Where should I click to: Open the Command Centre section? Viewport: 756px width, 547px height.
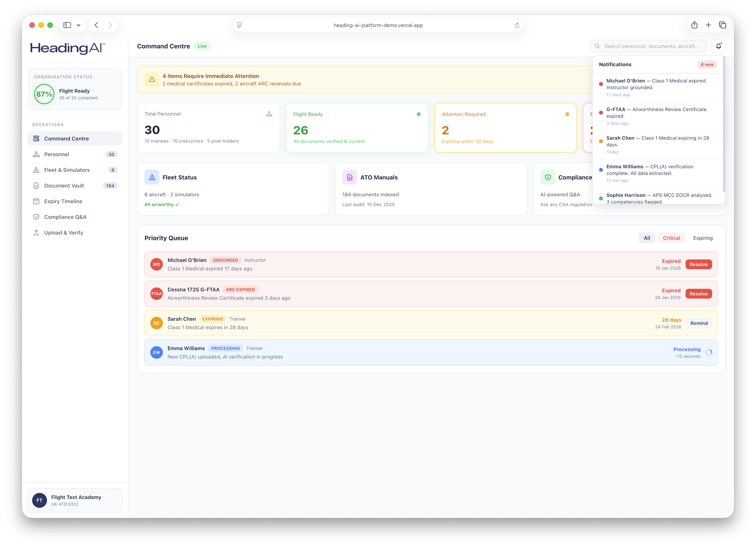coord(66,139)
